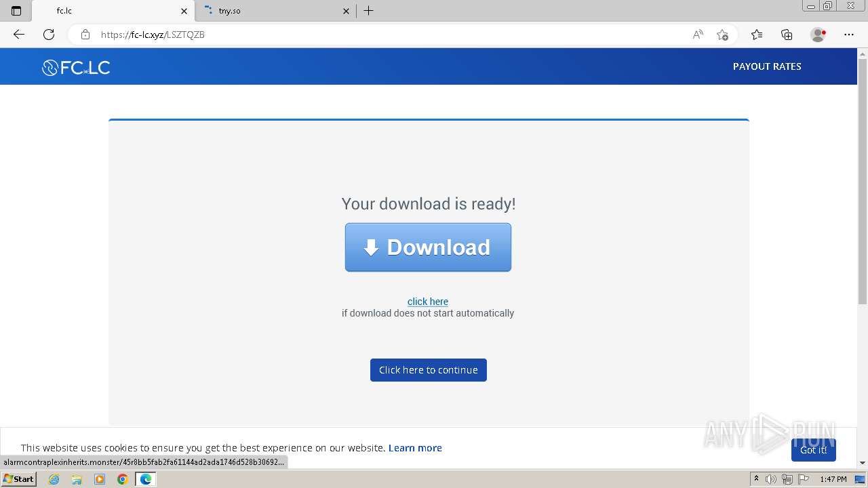Select 'Your download is ready!' heading
The width and height of the screenshot is (868, 488).
click(429, 204)
